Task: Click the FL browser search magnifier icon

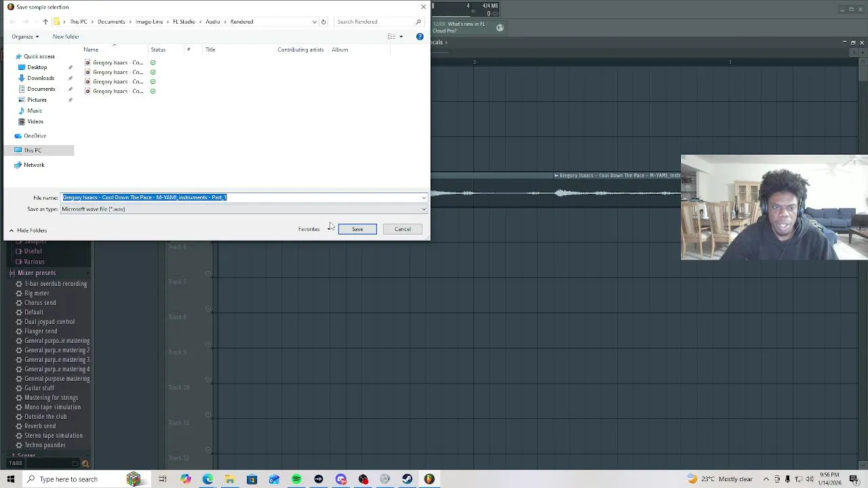Action: pos(85,464)
